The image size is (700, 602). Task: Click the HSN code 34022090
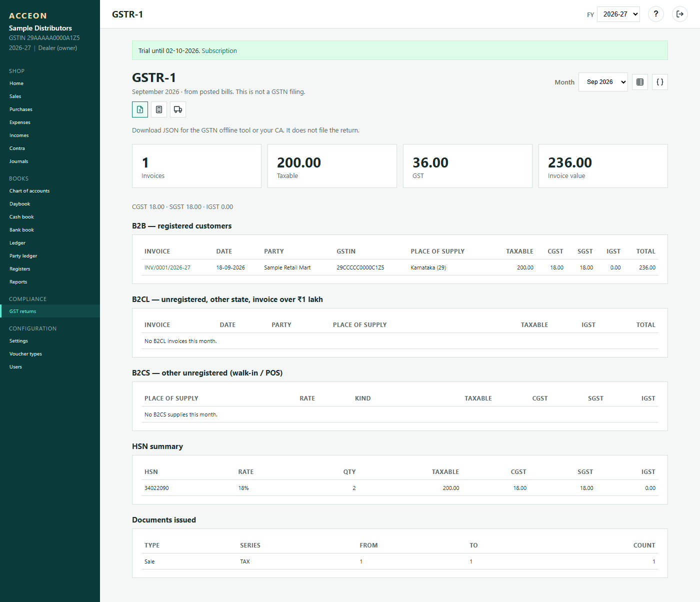(x=156, y=488)
